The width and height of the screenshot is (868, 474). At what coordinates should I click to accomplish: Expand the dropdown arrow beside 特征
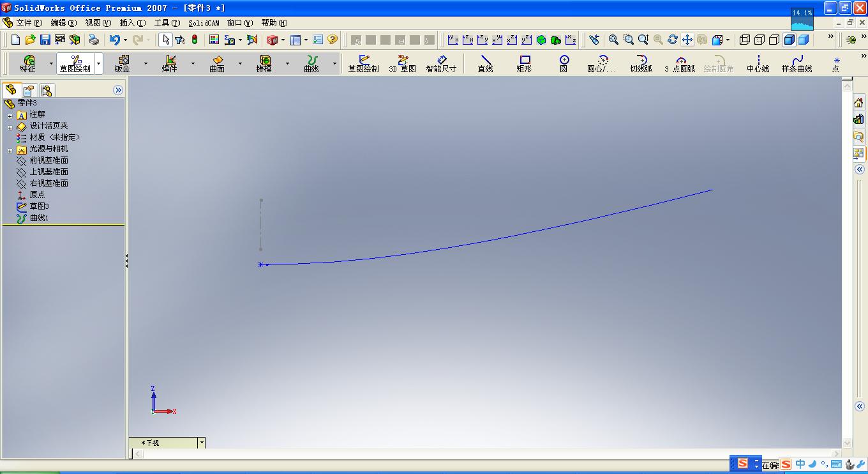(52, 64)
